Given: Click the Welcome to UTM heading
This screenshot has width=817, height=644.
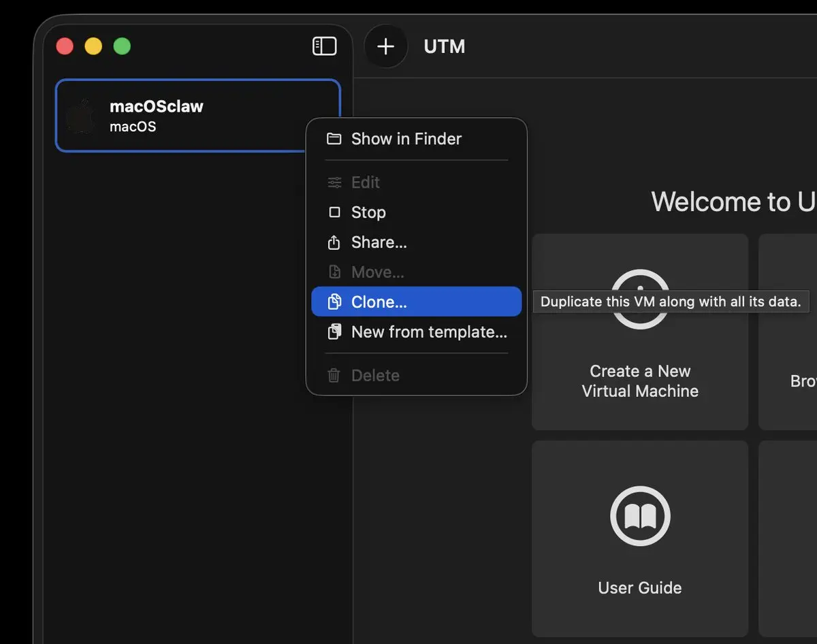Looking at the screenshot, I should (732, 202).
